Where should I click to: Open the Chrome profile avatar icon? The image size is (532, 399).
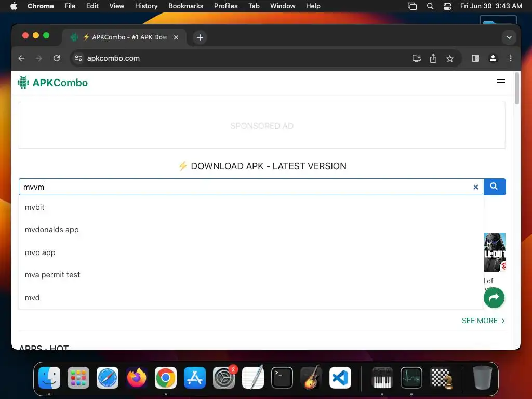coord(493,58)
